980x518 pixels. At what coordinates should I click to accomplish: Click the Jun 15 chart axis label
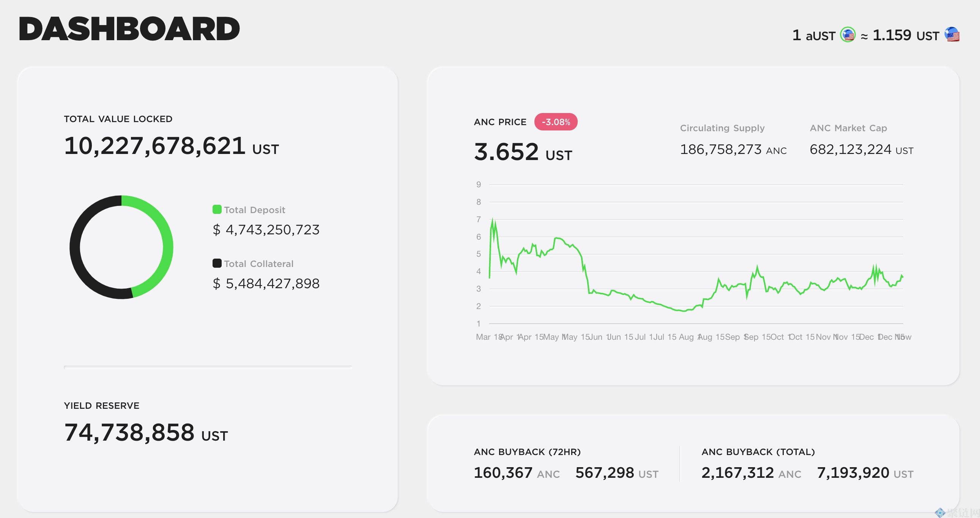pos(620,337)
